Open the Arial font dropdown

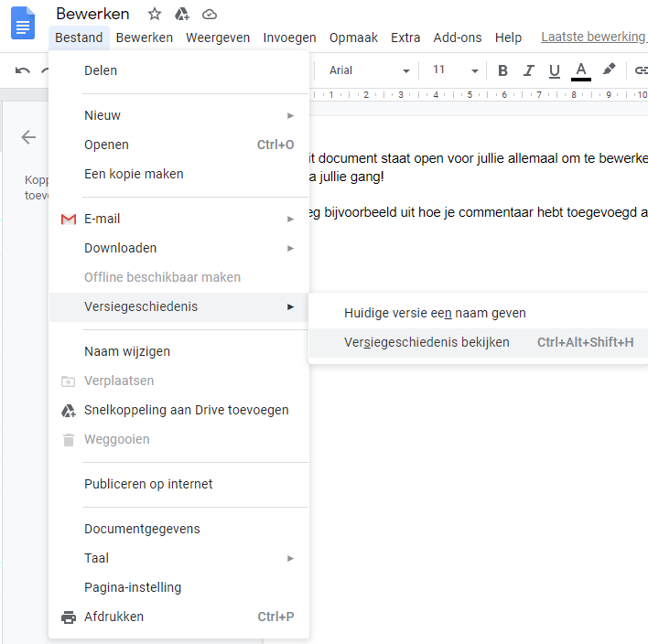[369, 70]
